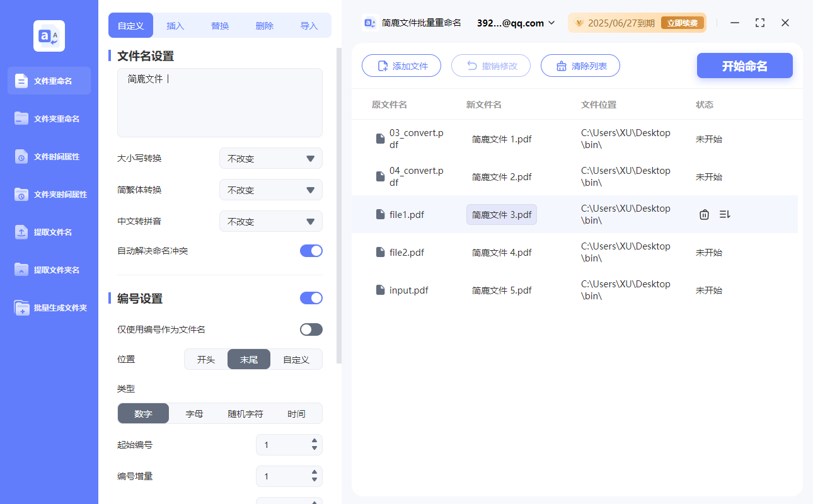Viewport: 813px width, 504px height.
Task: Open the 插入 tab
Action: 175,25
